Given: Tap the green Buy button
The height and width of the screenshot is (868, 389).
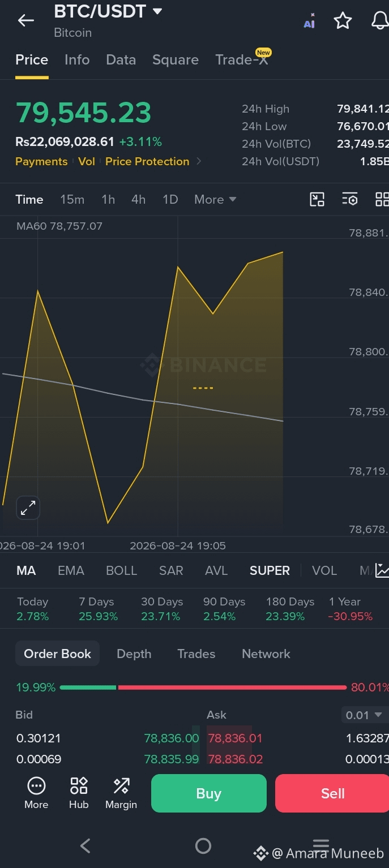Looking at the screenshot, I should tap(209, 793).
